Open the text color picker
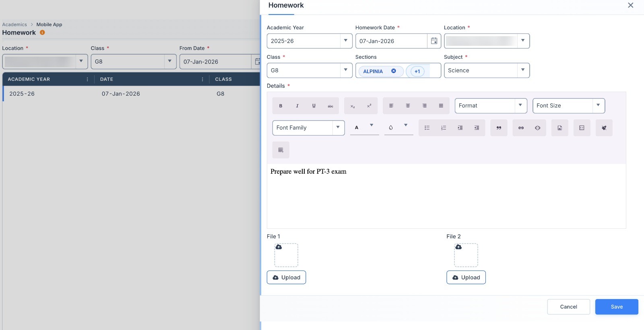This screenshot has width=644, height=330. (x=365, y=128)
